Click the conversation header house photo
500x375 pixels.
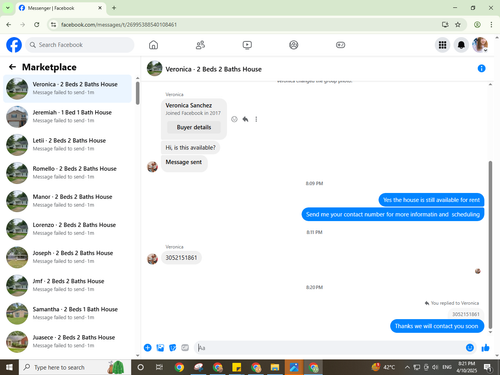(155, 68)
